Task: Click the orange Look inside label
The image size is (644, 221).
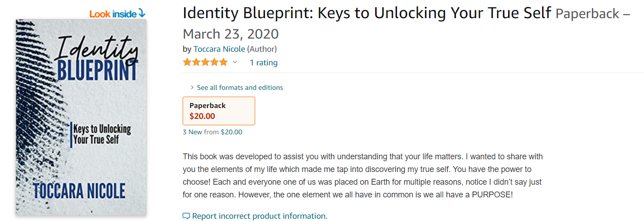Action: pos(113,14)
